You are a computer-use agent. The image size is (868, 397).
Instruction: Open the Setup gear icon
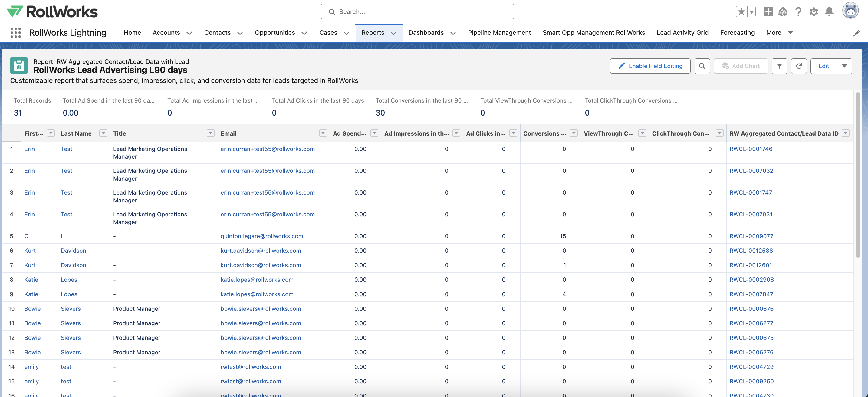814,12
